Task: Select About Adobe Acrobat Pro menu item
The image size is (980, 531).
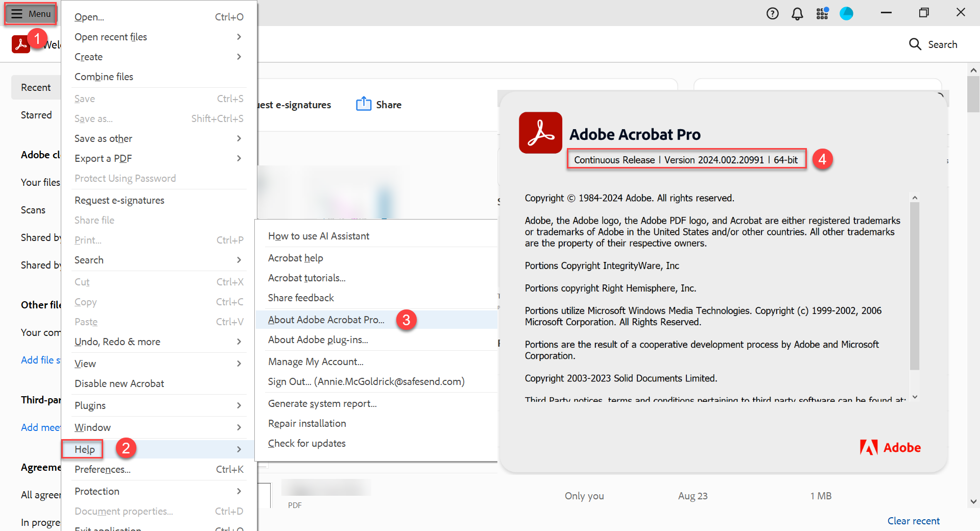Action: [x=326, y=320]
